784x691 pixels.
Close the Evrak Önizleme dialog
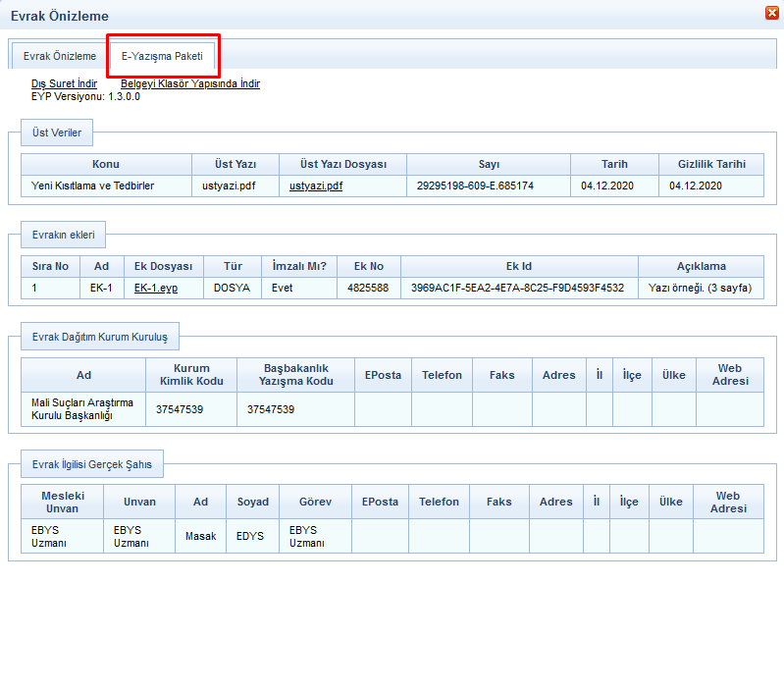coord(772,14)
